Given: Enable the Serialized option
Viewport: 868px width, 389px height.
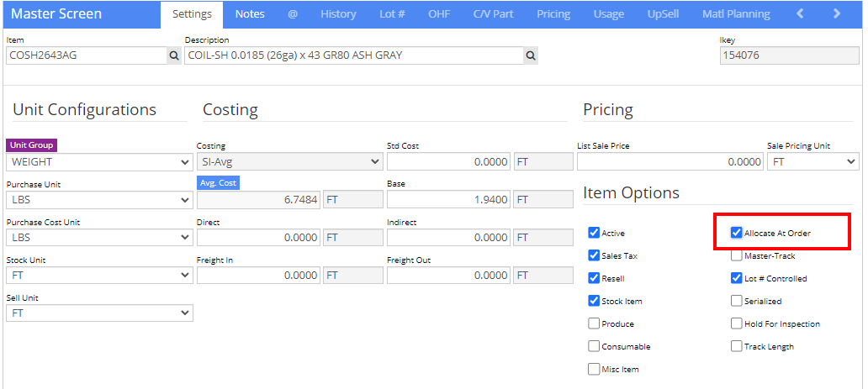Looking at the screenshot, I should 737,301.
